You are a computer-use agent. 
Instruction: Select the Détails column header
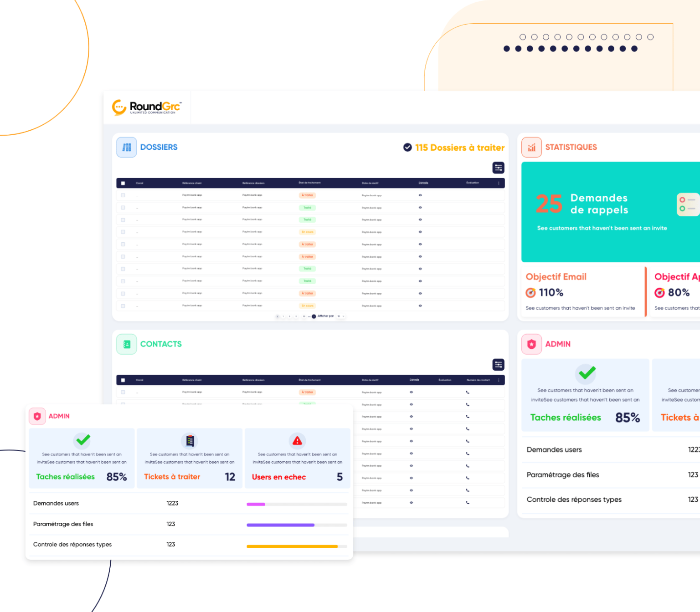coord(423,183)
